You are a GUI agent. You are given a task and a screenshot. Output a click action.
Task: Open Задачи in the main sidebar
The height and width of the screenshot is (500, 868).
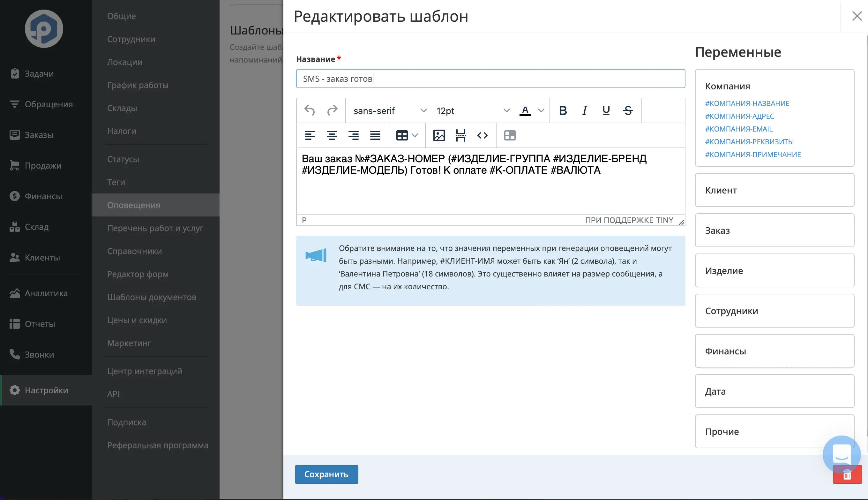point(46,73)
